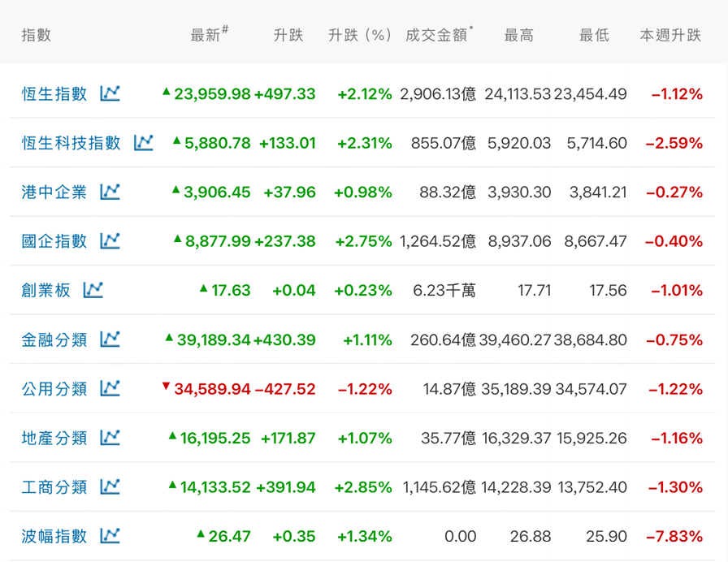Screen dimensions: 728x562
Task: Select the 金融分類 index name
Action: point(54,339)
